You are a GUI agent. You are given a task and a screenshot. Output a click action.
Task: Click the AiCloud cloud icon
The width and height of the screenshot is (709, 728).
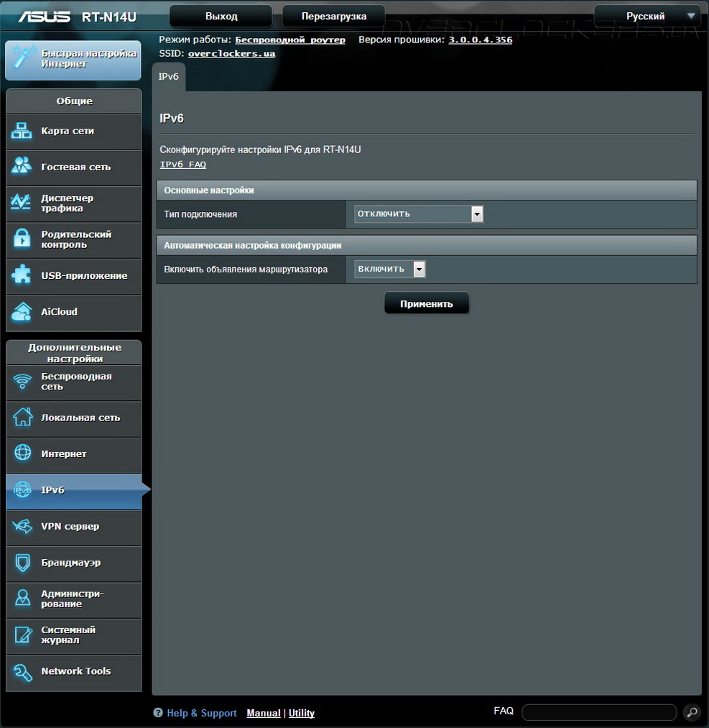(x=22, y=312)
